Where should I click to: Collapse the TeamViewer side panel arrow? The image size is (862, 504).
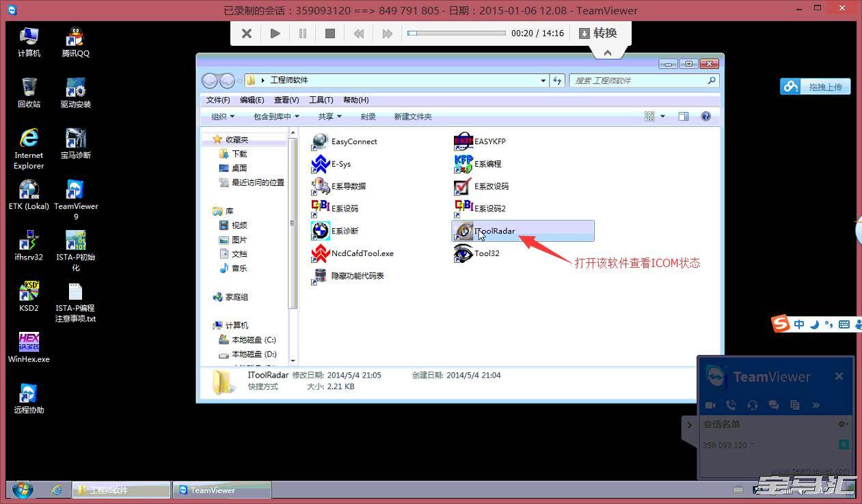coord(689,425)
